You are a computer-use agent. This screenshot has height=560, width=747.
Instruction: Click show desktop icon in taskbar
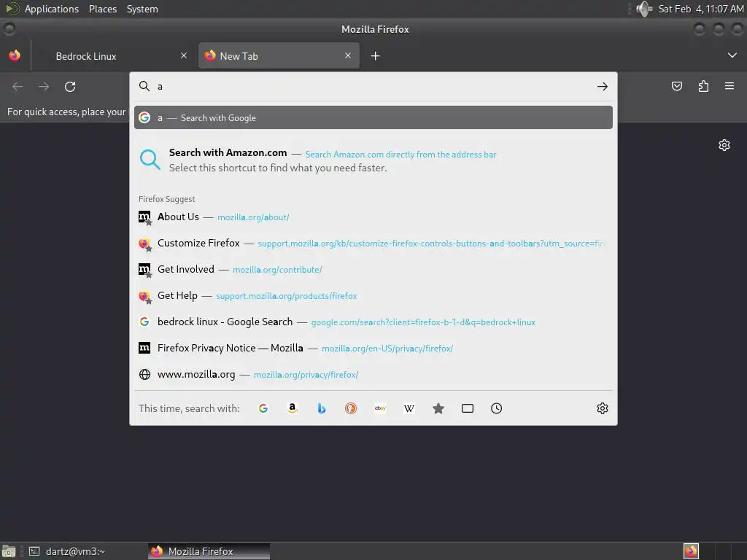pyautogui.click(x=9, y=551)
